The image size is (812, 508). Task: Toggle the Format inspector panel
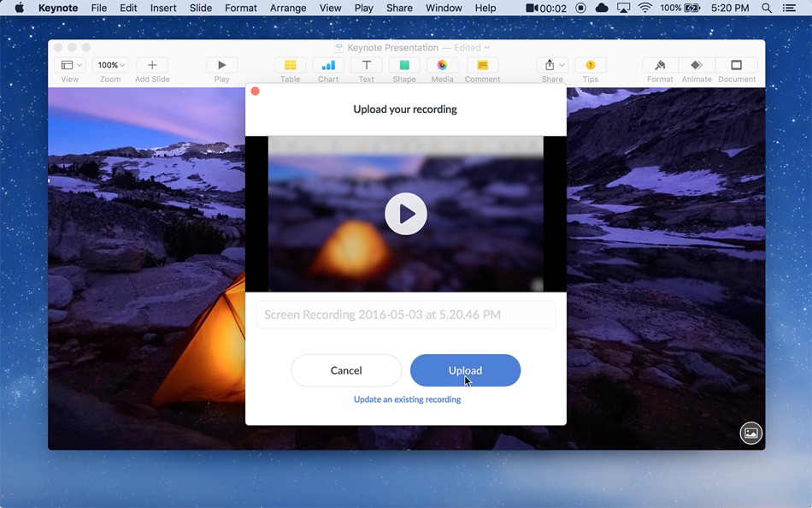660,65
